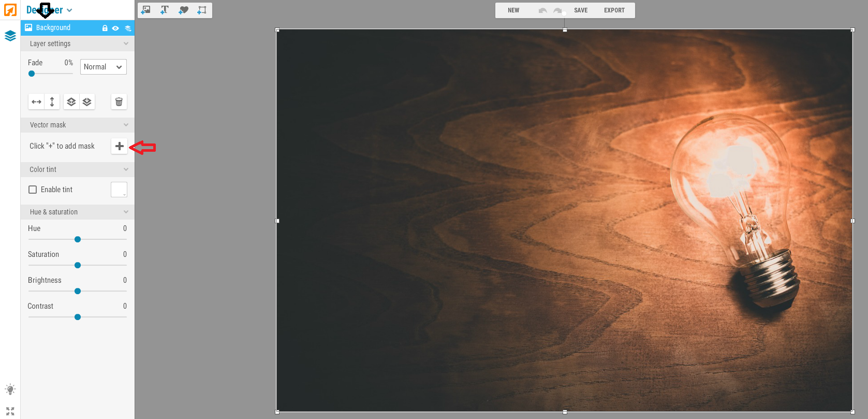The height and width of the screenshot is (419, 868).
Task: Collapse the Vector mask section
Action: tap(126, 125)
